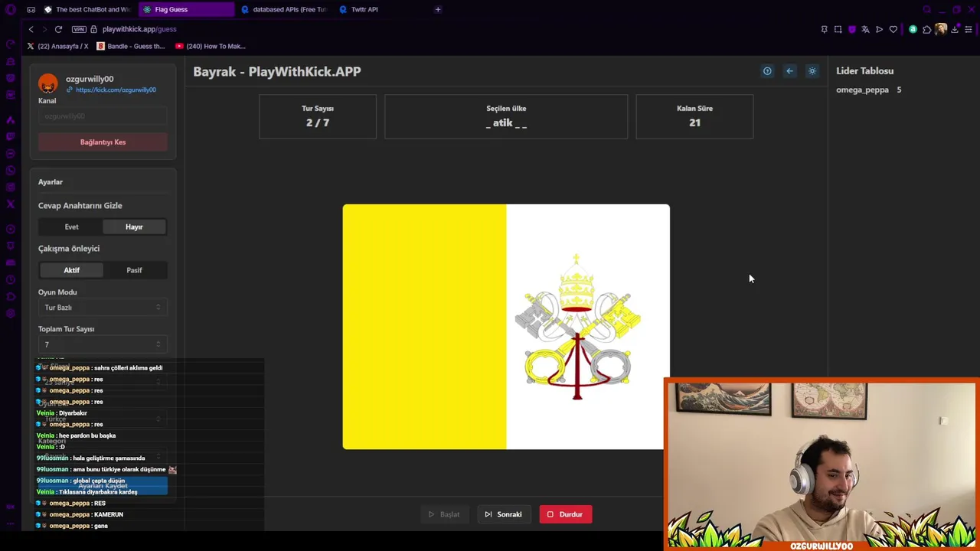Click the Bağlantıyı Kes button
Image resolution: width=980 pixels, height=551 pixels.
point(103,142)
